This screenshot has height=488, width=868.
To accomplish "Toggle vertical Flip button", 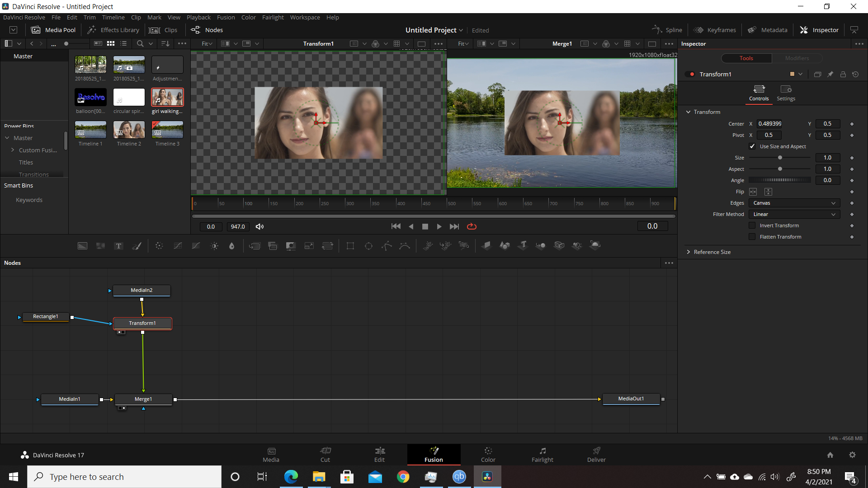I will coord(768,192).
